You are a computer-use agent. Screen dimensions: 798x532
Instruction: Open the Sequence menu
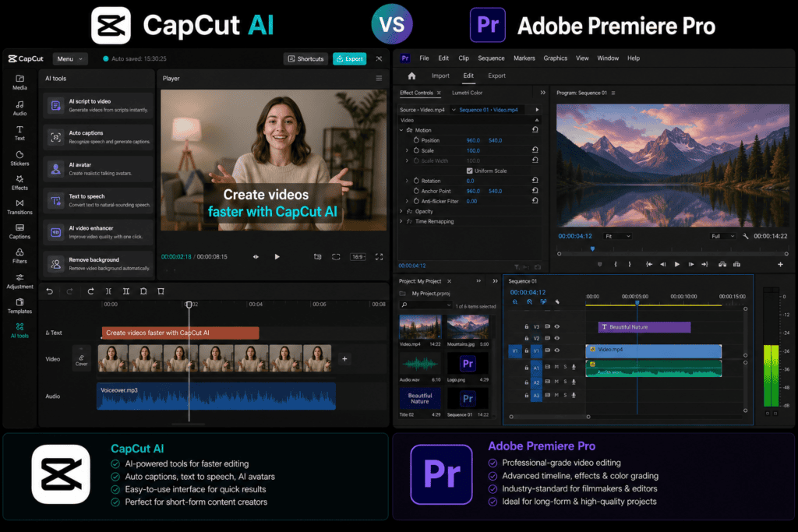point(491,58)
